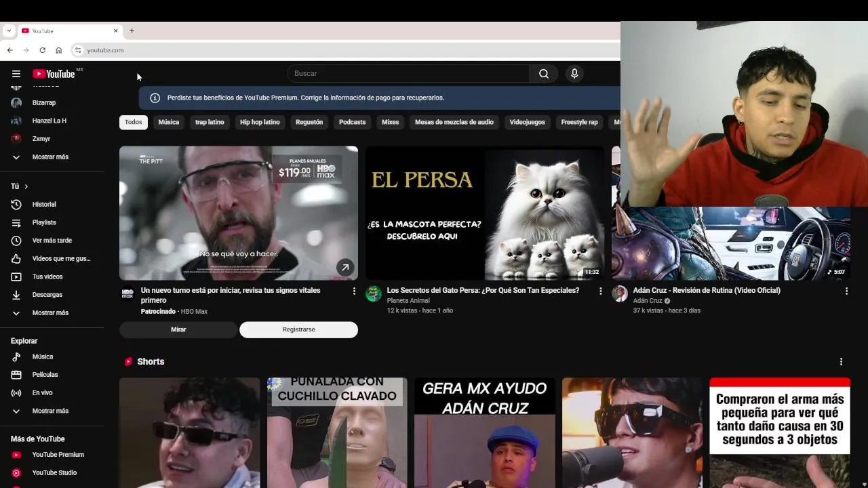The width and height of the screenshot is (868, 488).
Task: Click the magnifier search button
Action: [544, 74]
